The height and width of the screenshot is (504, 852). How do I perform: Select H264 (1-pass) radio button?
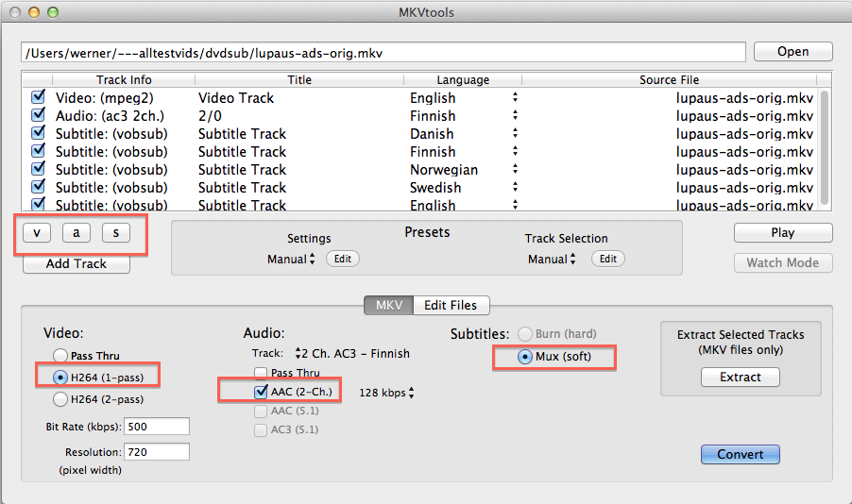click(60, 378)
